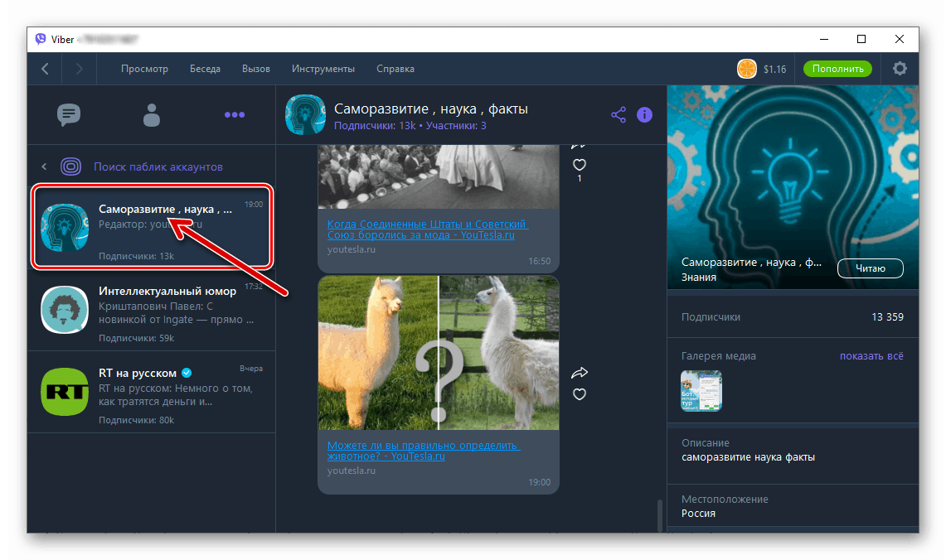Viewport: 946px width, 560px height.
Task: Click the Viber coin balance icon
Action: pos(747,69)
